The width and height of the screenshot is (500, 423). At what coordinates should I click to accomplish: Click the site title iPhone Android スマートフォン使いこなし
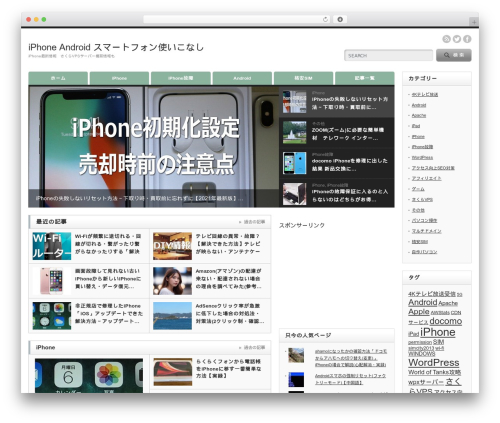116,47
